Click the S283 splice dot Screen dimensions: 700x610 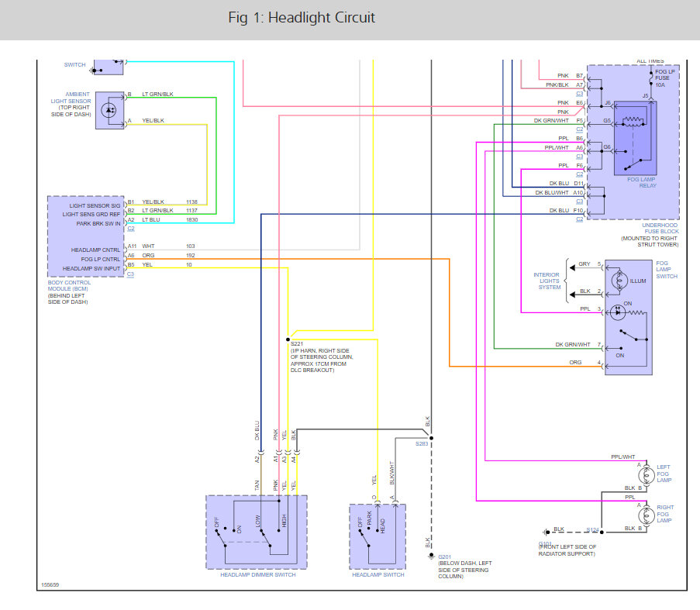tap(431, 438)
